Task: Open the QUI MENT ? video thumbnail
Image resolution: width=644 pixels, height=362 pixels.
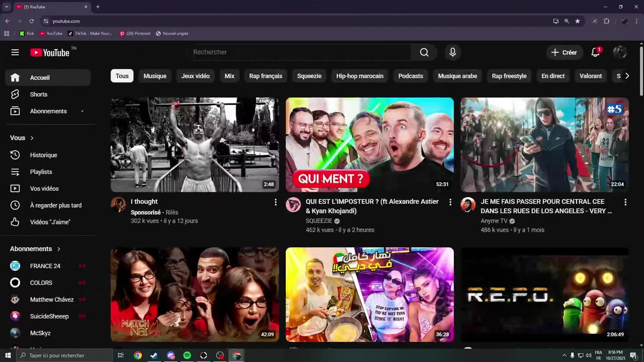Action: [x=370, y=145]
